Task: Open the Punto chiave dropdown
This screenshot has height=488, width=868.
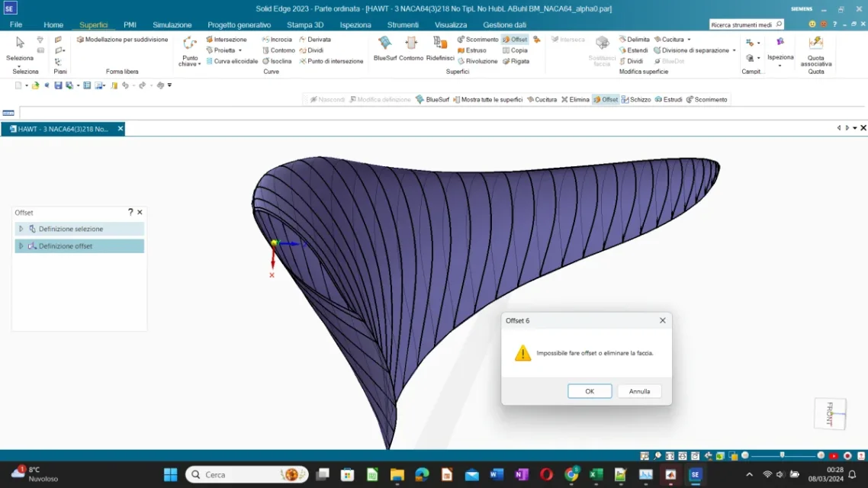Action: (x=190, y=51)
